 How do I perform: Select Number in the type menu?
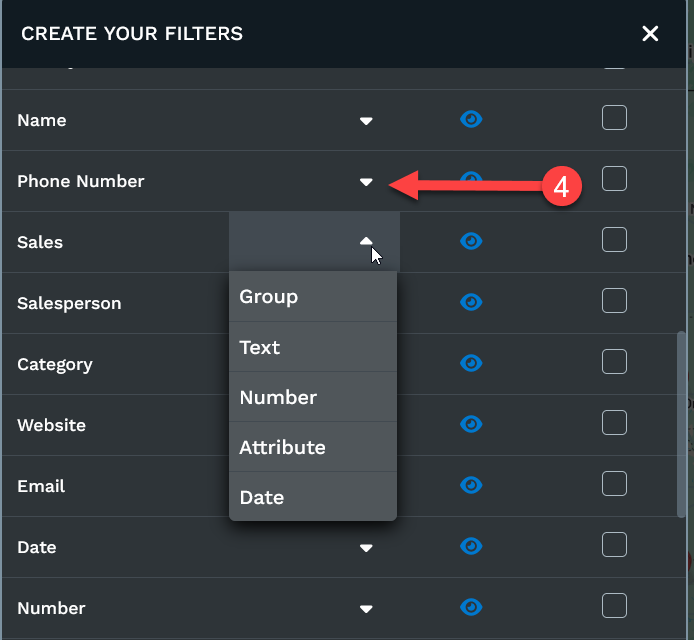pyautogui.click(x=313, y=397)
